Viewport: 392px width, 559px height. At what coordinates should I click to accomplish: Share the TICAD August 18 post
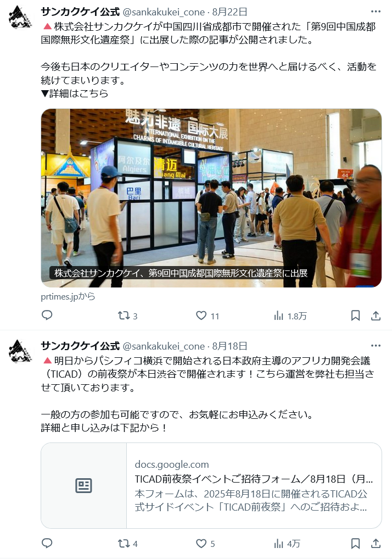(x=376, y=543)
